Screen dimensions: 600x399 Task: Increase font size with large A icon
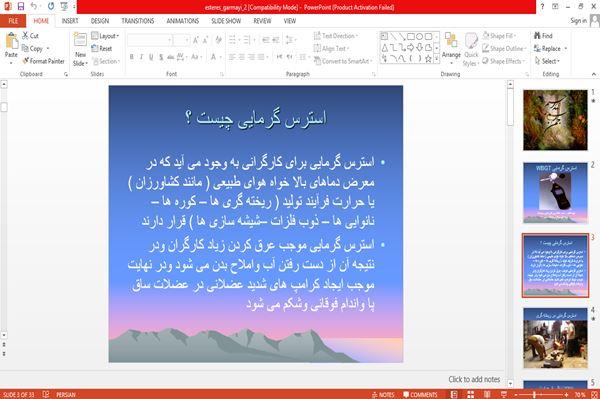coord(196,40)
